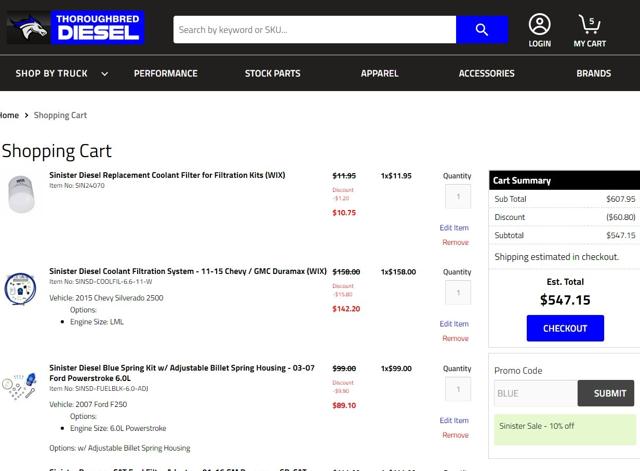
Task: Open the Login account icon
Action: 540,31
